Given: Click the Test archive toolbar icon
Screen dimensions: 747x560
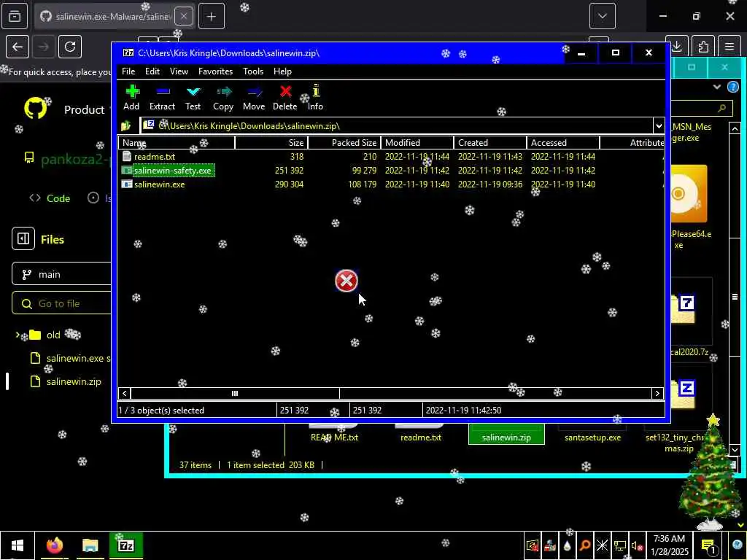Looking at the screenshot, I should (x=193, y=98).
